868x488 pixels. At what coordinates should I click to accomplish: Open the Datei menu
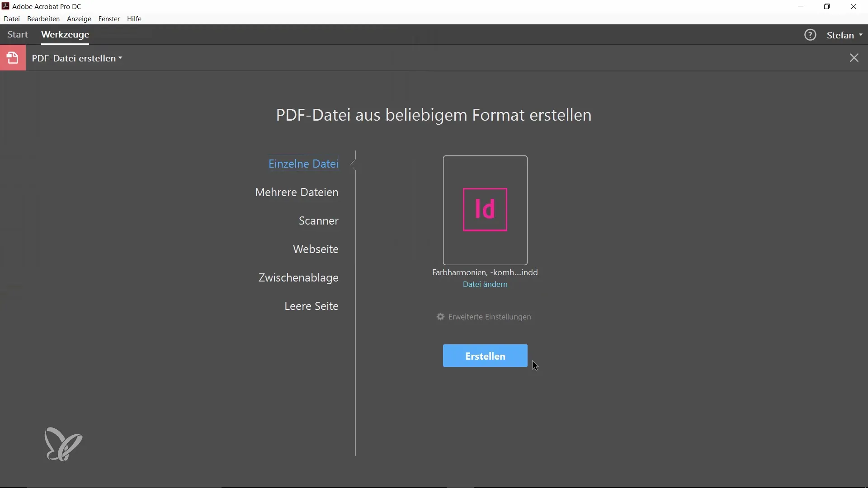click(12, 19)
